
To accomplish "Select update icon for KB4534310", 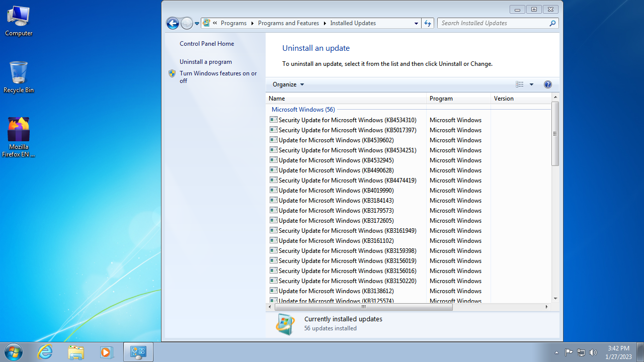I will pyautogui.click(x=274, y=120).
